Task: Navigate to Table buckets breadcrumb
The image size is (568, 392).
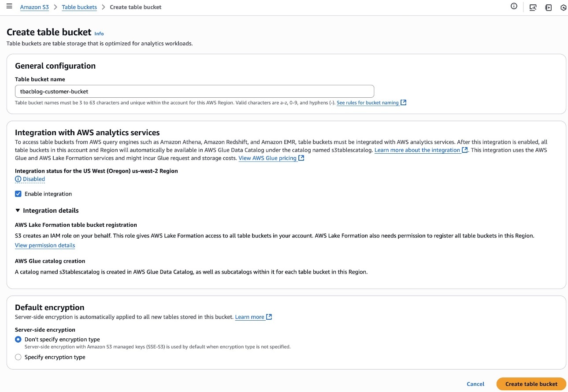Action: click(x=79, y=7)
